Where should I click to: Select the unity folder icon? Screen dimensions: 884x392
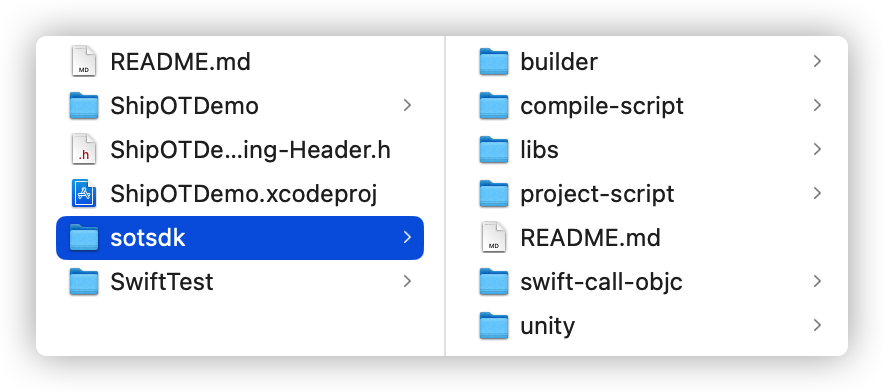[x=494, y=325]
